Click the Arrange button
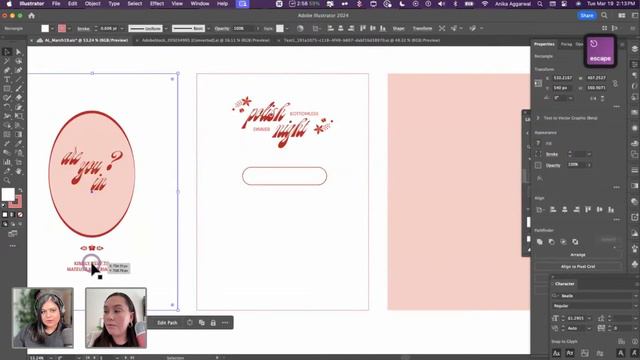This screenshot has height=360, width=640. point(578,255)
